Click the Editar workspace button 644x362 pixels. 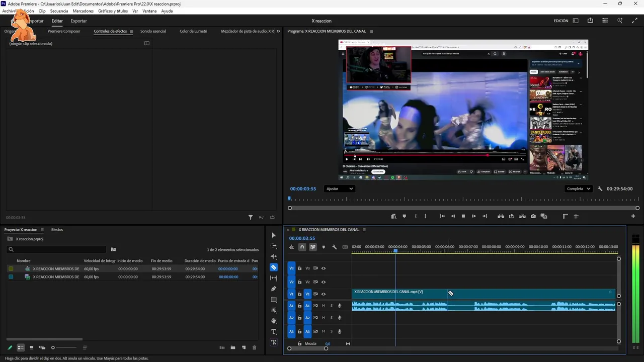[x=57, y=21]
